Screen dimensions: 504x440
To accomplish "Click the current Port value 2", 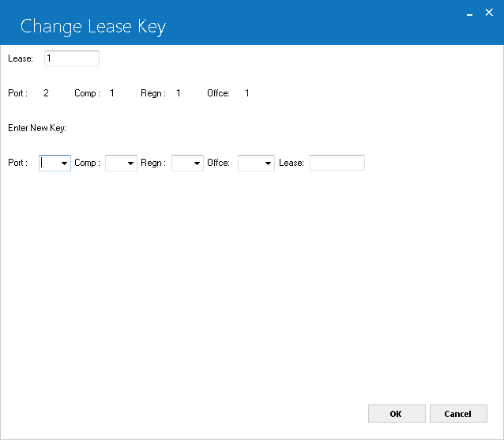I will click(46, 93).
